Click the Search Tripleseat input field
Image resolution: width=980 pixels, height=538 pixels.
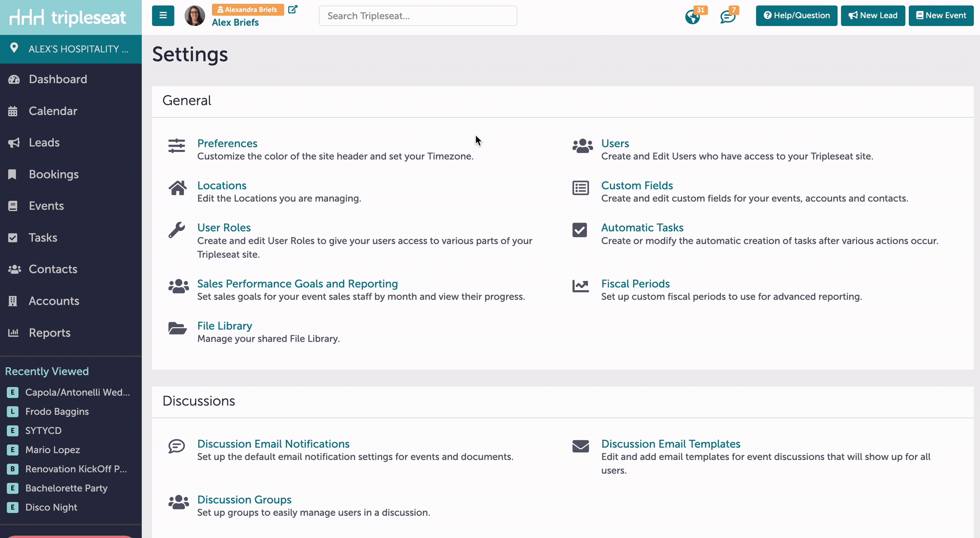[418, 16]
